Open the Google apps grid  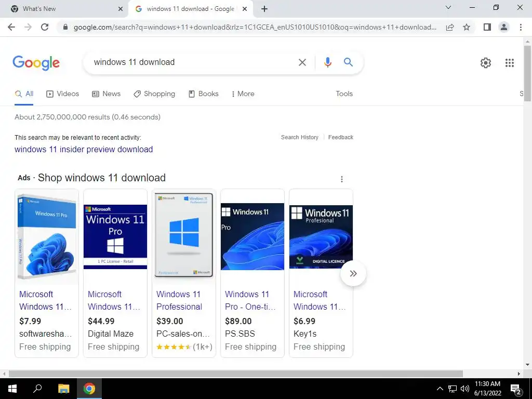(x=509, y=63)
